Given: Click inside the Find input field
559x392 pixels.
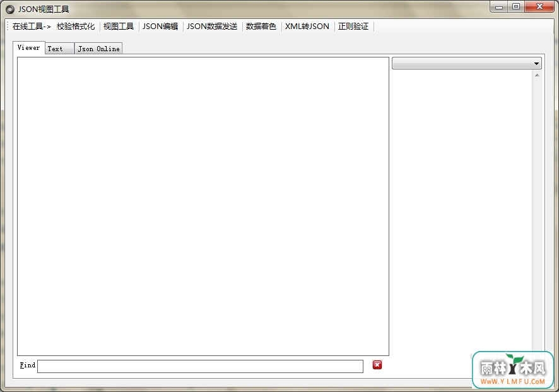Looking at the screenshot, I should 201,366.
